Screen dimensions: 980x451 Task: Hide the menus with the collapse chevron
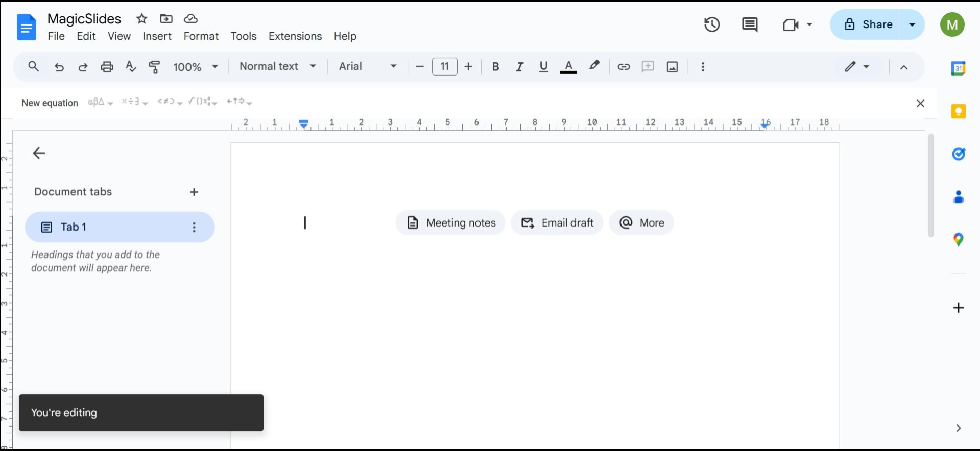904,67
